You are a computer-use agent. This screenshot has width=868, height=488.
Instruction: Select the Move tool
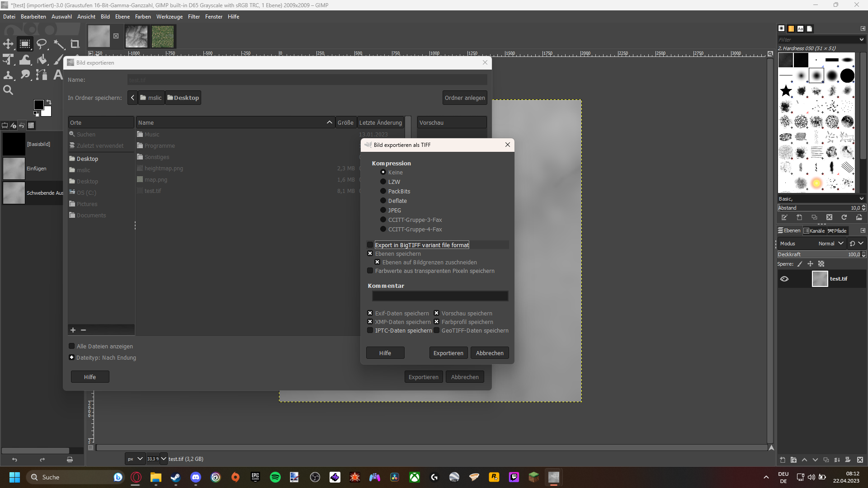[x=8, y=44]
